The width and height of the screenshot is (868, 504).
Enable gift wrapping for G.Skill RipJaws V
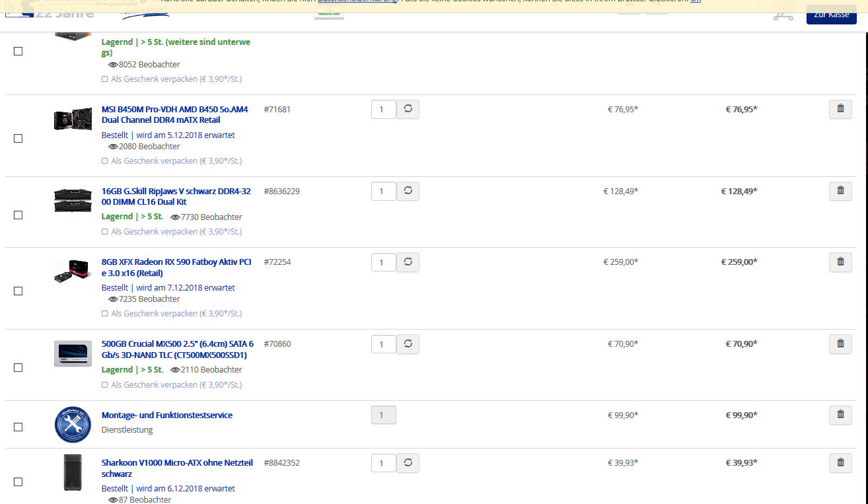click(104, 232)
